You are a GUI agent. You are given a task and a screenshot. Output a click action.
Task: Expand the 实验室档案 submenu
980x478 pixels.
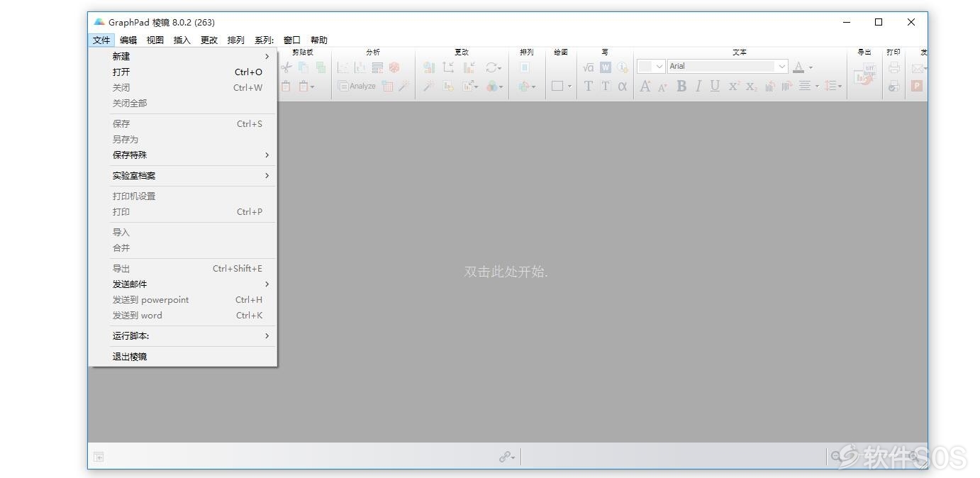(182, 175)
